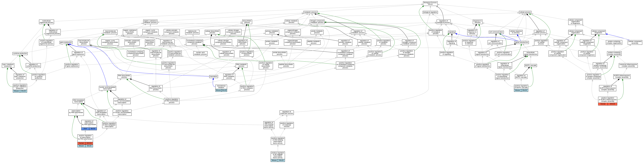Viewport: 644px width, 163px height.
Task: Select the 'MAPK cascade' node
Action: [530, 65]
